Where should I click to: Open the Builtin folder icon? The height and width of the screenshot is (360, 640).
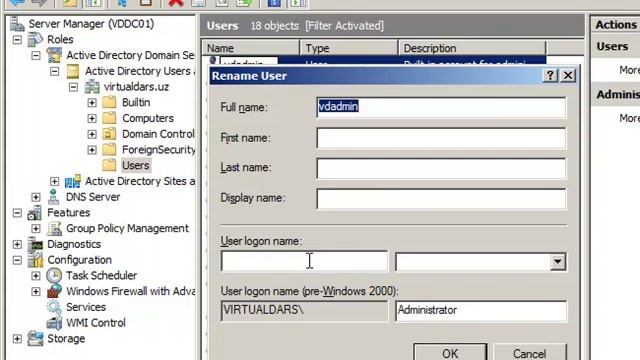(109, 102)
